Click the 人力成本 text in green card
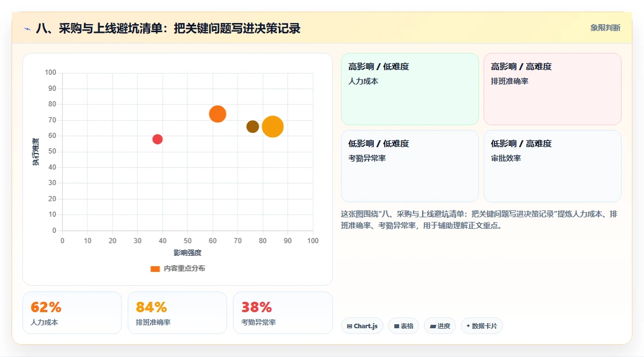 tap(363, 81)
